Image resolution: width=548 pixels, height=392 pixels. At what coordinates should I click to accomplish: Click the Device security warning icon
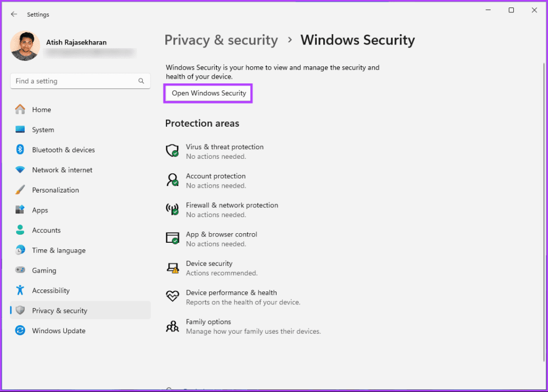172,267
